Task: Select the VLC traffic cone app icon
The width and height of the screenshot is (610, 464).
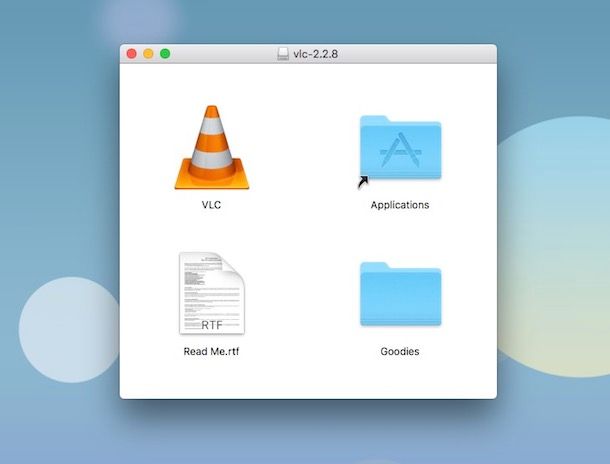Action: (x=212, y=148)
